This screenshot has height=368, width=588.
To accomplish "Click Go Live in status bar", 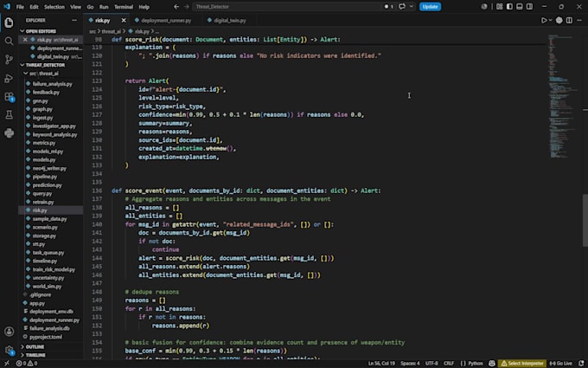I will [x=561, y=364].
